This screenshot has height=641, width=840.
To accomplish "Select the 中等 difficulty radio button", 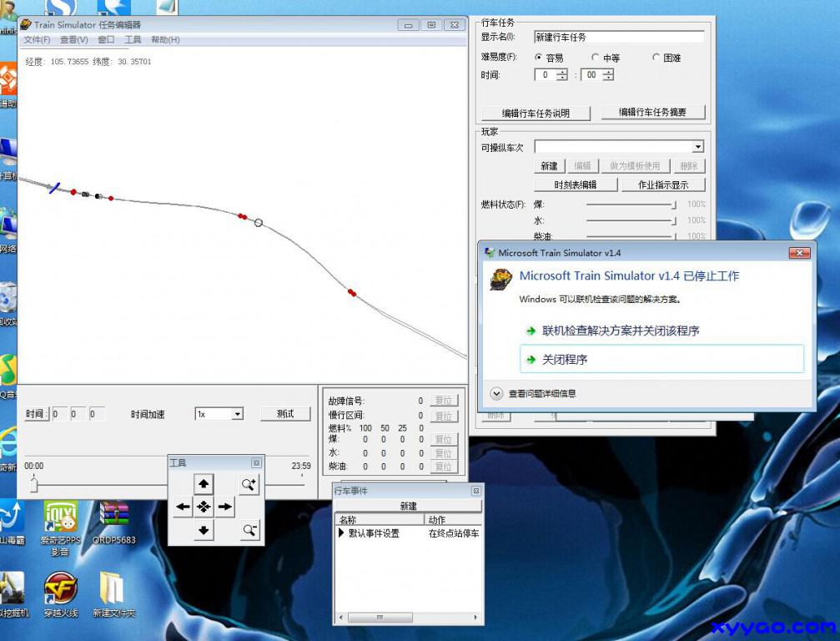I will (595, 58).
